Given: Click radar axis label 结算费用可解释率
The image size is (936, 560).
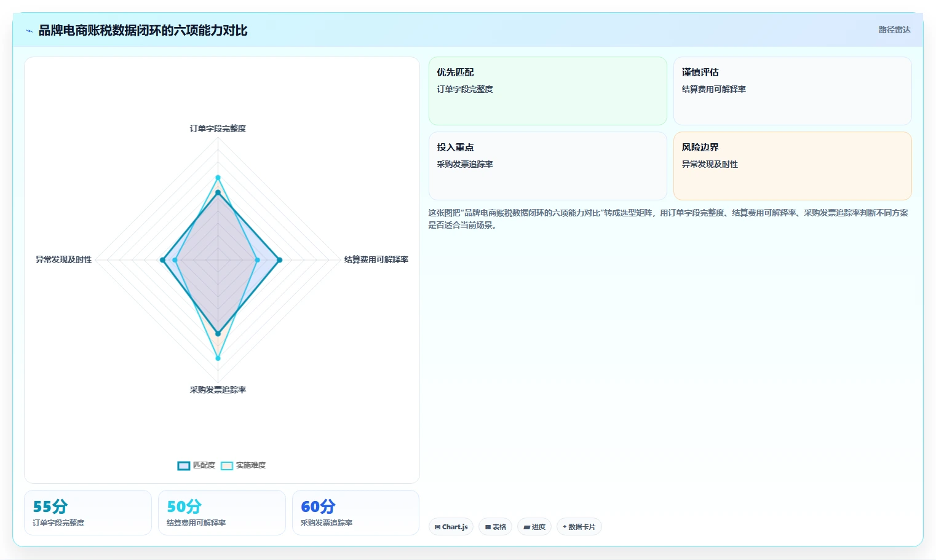Looking at the screenshot, I should click(376, 259).
